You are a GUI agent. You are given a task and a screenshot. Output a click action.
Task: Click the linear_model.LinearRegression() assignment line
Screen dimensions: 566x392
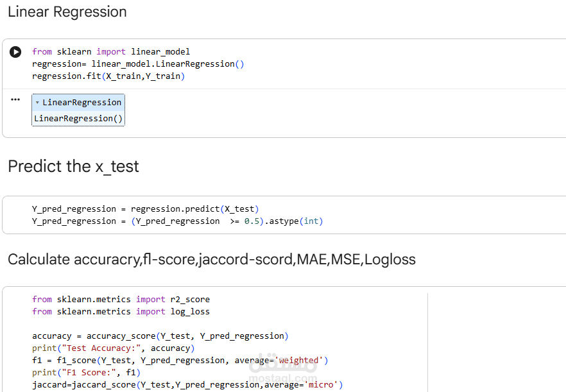point(138,64)
